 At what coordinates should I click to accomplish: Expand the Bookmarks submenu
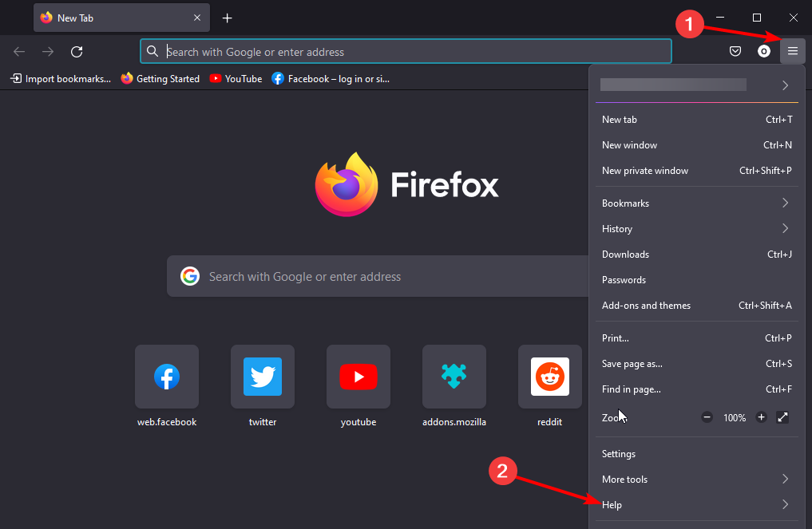(x=696, y=203)
